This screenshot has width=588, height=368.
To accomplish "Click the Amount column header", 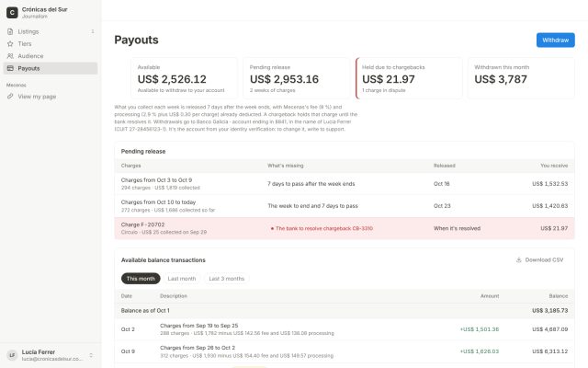I will (x=490, y=296).
